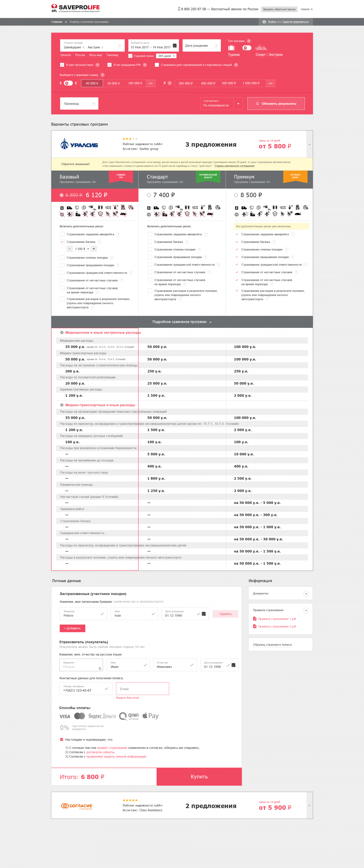
Task: Collapse Правила страхования panel
Action: (306, 610)
